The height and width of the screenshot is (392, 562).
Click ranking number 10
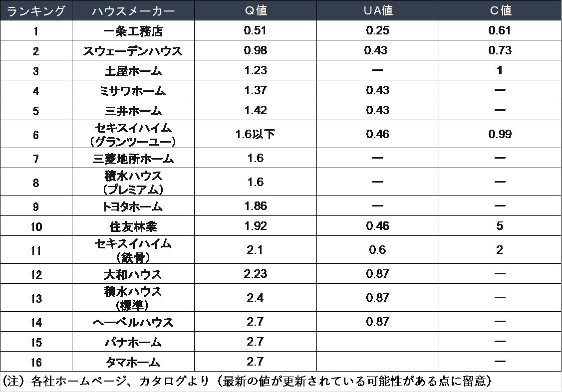[36, 226]
